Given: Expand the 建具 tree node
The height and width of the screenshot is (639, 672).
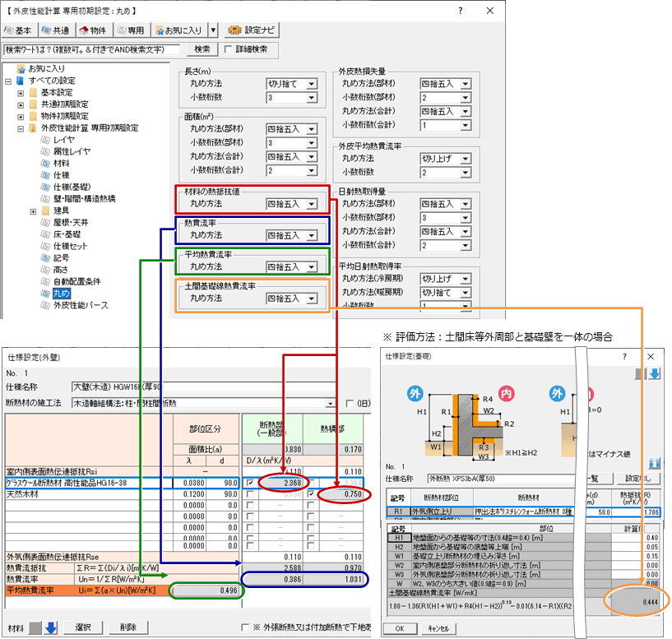Looking at the screenshot, I should point(33,211).
